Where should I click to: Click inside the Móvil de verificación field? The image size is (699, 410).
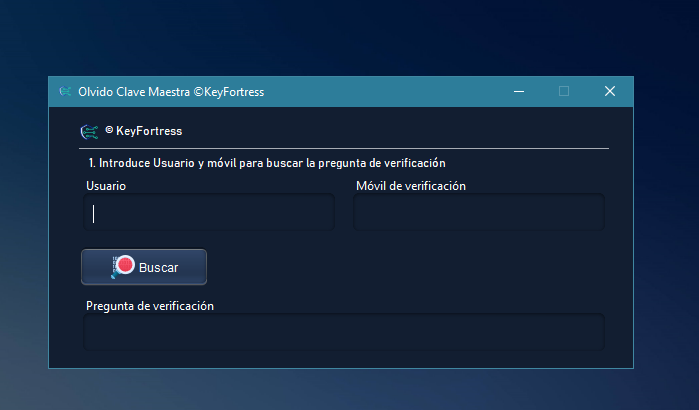(x=479, y=213)
